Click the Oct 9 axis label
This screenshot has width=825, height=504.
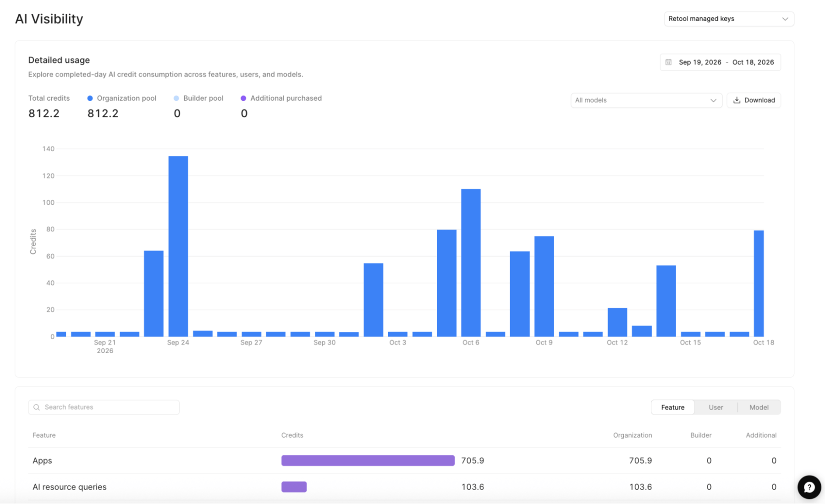pyautogui.click(x=544, y=343)
